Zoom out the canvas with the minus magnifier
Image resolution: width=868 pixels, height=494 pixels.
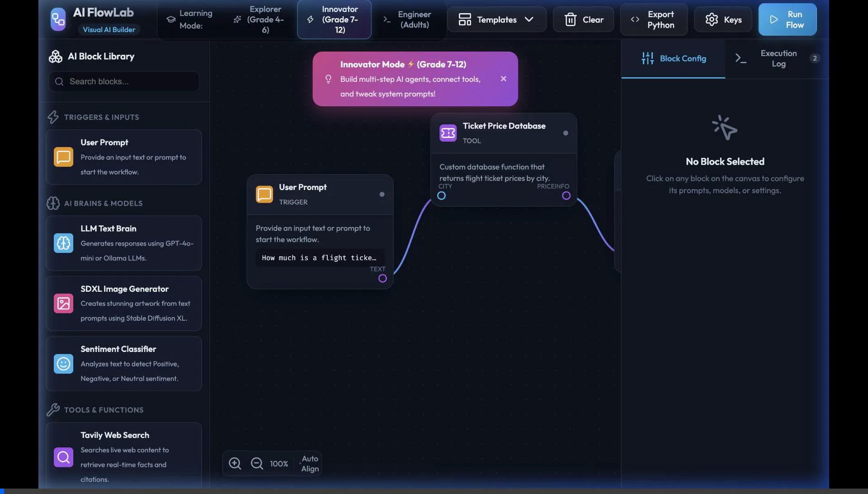(256, 464)
